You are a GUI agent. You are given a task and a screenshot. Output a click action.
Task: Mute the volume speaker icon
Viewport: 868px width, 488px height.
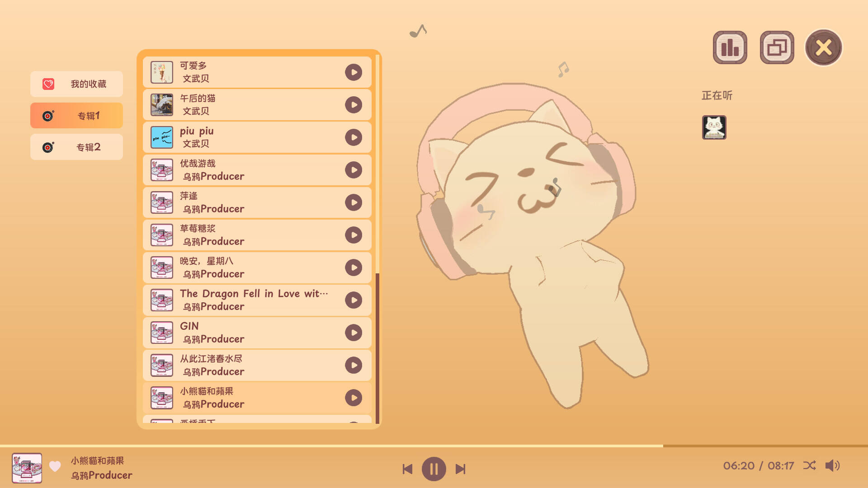tap(832, 465)
